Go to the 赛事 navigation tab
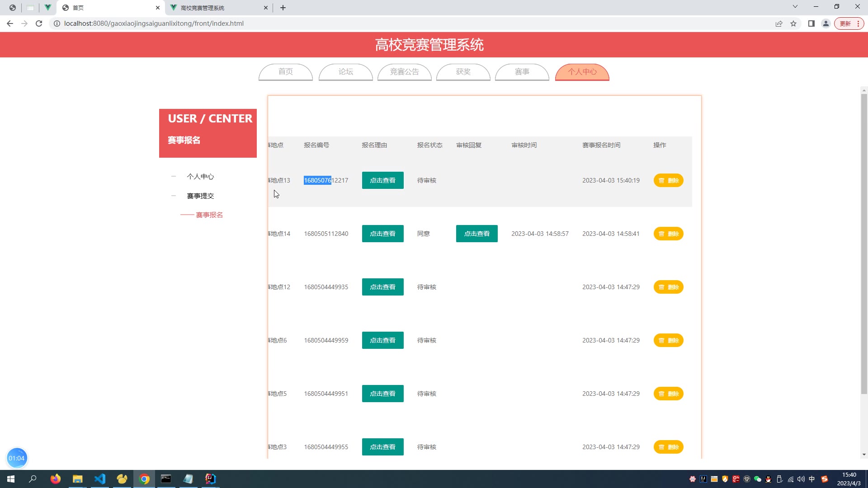This screenshot has height=488, width=868. tap(522, 72)
